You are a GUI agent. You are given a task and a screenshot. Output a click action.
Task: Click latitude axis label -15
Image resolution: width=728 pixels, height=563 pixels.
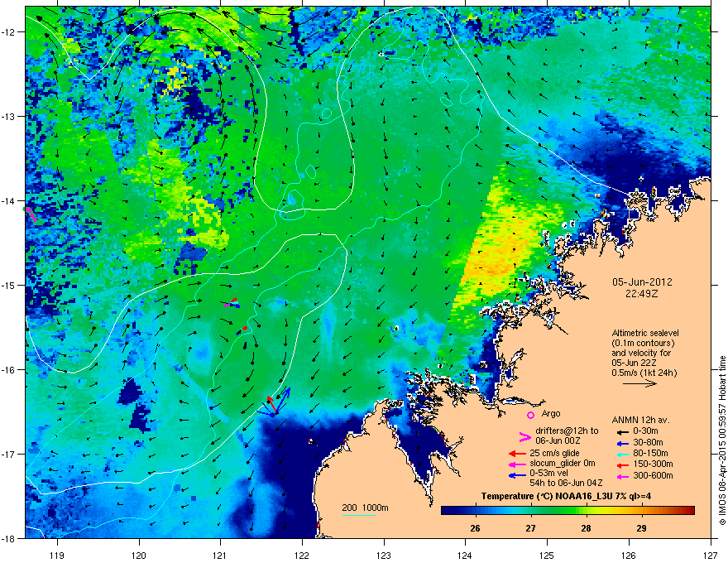tap(9, 285)
